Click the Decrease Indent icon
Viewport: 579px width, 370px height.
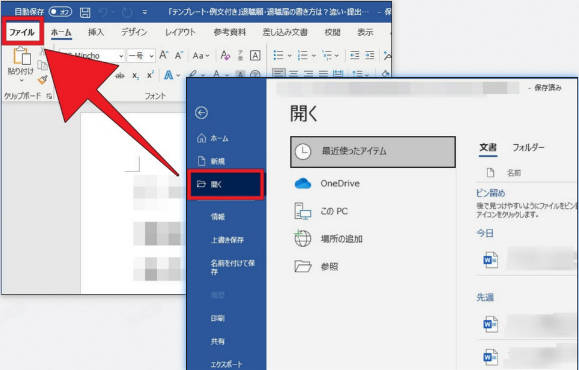click(354, 56)
